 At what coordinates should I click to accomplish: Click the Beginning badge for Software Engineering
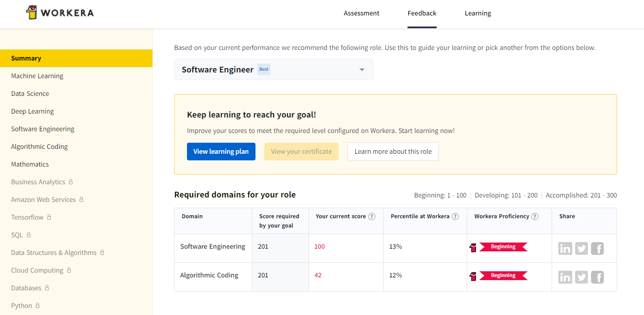click(503, 247)
